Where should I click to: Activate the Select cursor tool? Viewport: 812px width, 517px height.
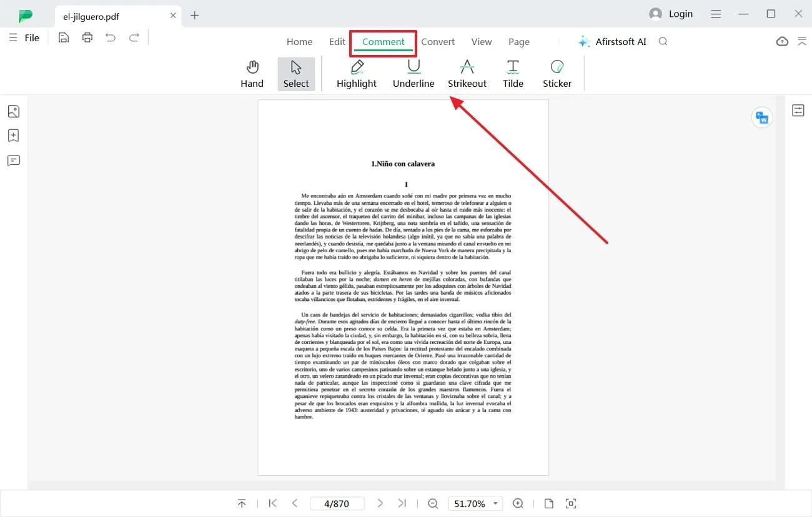tap(296, 74)
